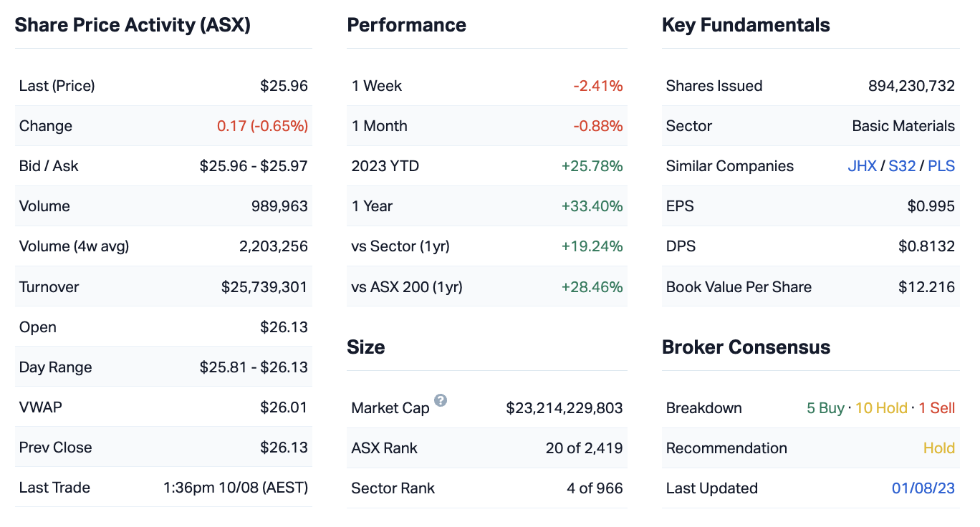The image size is (980, 527).
Task: Click the 01/08/23 last updated link
Action: (x=923, y=488)
